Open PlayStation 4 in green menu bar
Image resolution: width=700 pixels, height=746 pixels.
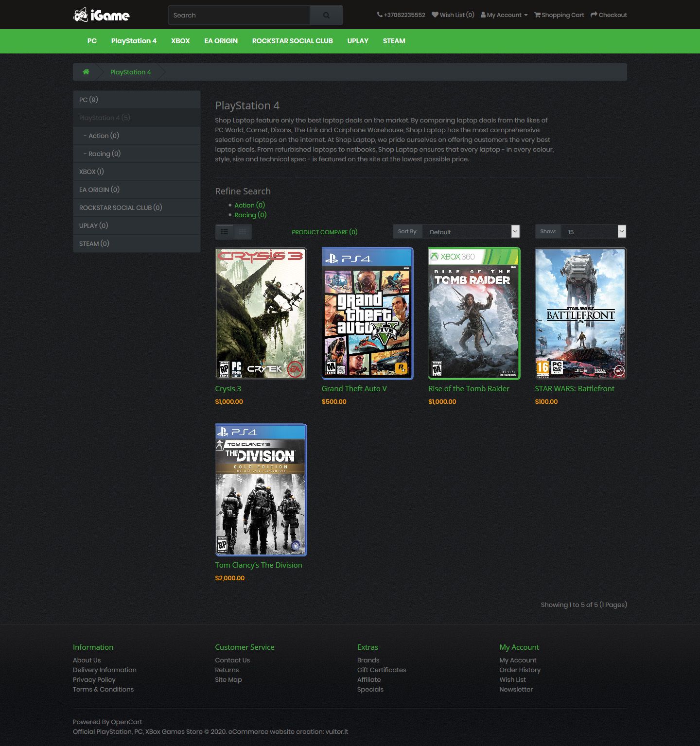tap(134, 41)
